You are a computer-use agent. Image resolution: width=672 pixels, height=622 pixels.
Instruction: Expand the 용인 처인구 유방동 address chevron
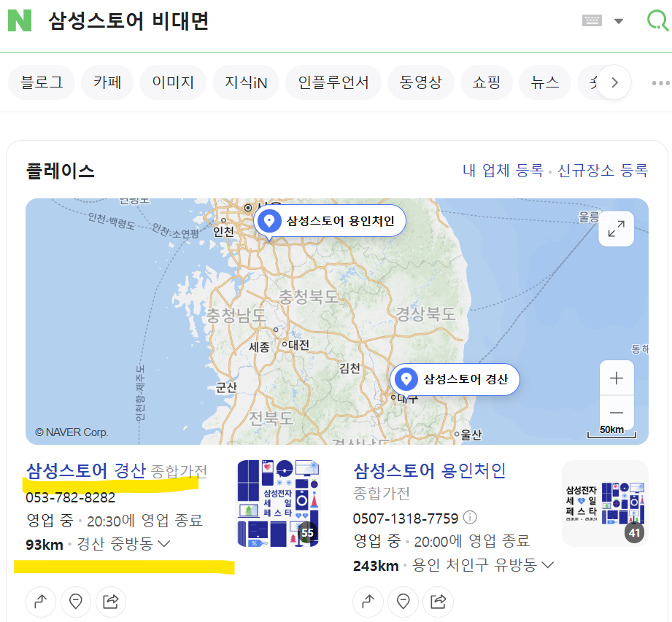pos(548,565)
